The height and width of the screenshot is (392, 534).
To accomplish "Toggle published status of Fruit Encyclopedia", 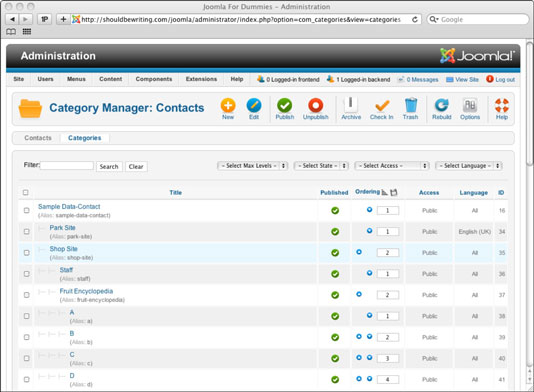I will (335, 295).
